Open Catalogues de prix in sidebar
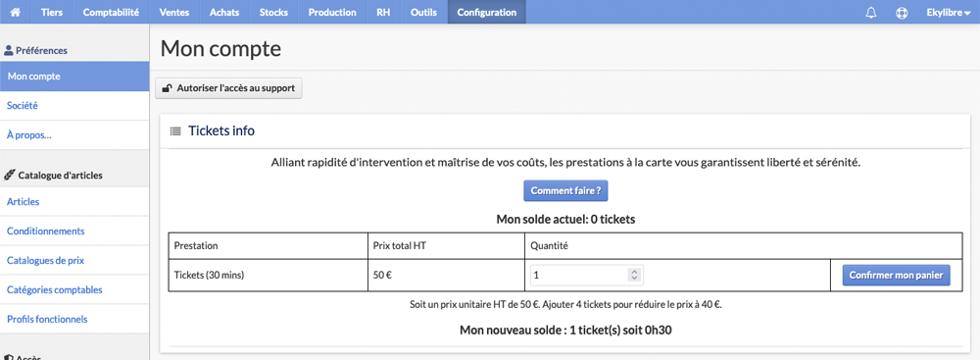 pyautogui.click(x=74, y=261)
